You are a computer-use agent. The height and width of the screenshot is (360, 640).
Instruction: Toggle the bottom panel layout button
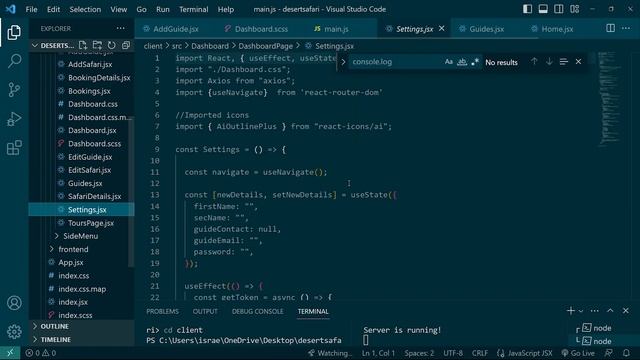pos(543,9)
